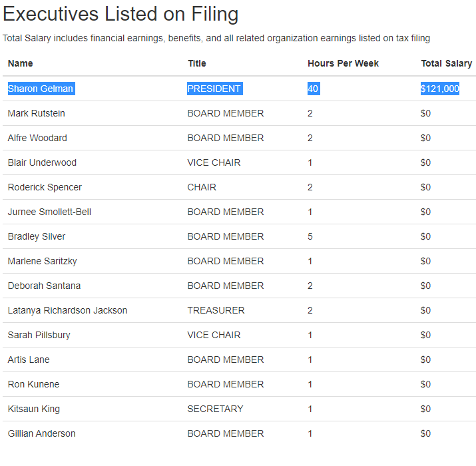
Task: Click Kitsaun King's SECRETARY title
Action: pos(215,409)
